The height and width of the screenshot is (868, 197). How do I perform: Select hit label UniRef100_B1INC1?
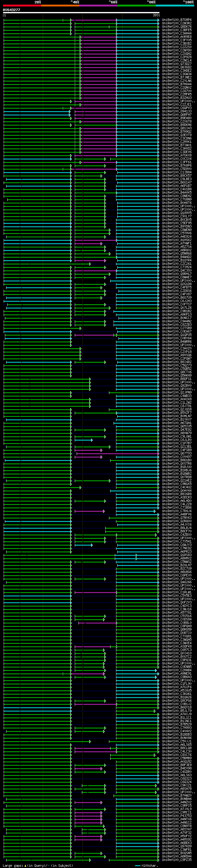(177, 721)
